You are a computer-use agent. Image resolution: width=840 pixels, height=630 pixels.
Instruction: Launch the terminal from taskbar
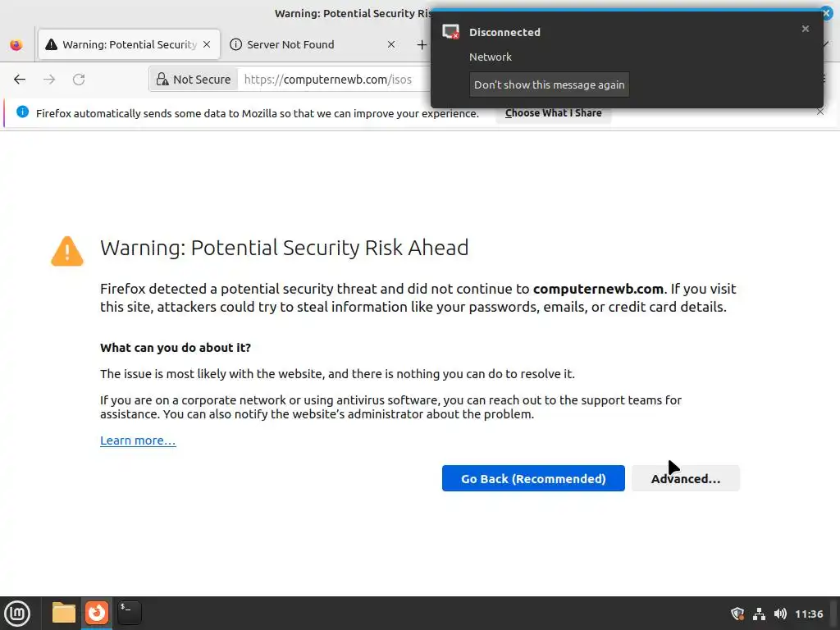(x=129, y=613)
